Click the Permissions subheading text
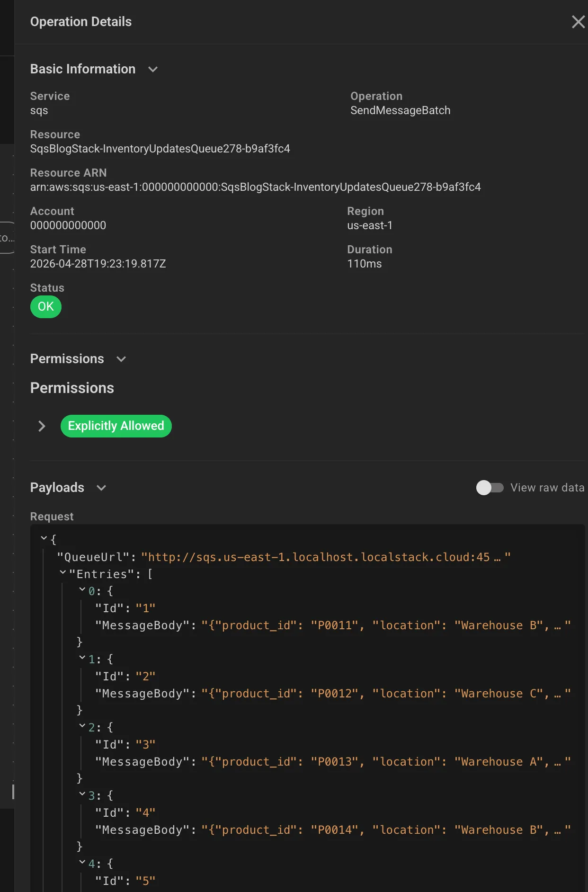Image resolution: width=588 pixels, height=892 pixels. [72, 388]
